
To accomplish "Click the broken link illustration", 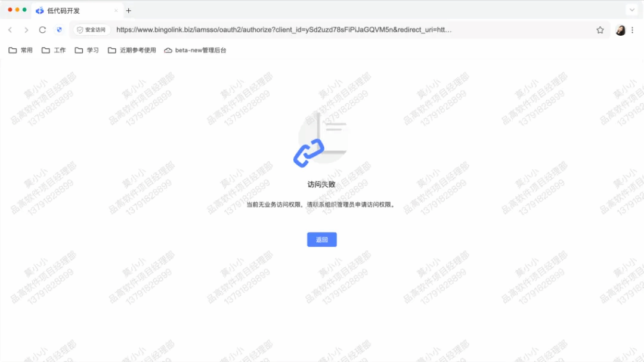I will (320, 140).
